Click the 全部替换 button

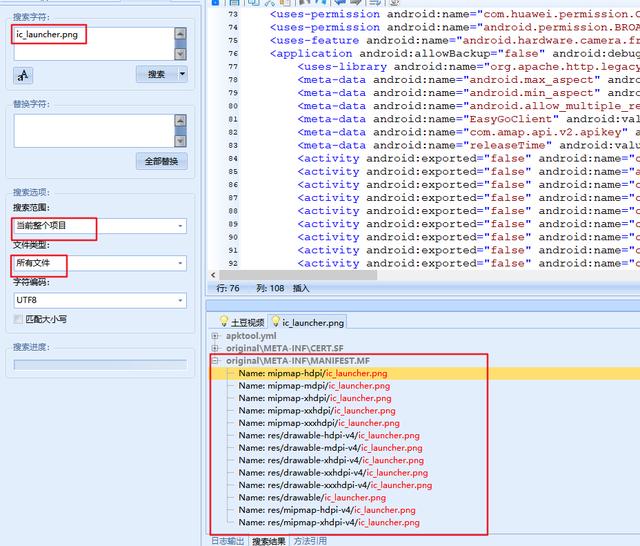tap(162, 161)
